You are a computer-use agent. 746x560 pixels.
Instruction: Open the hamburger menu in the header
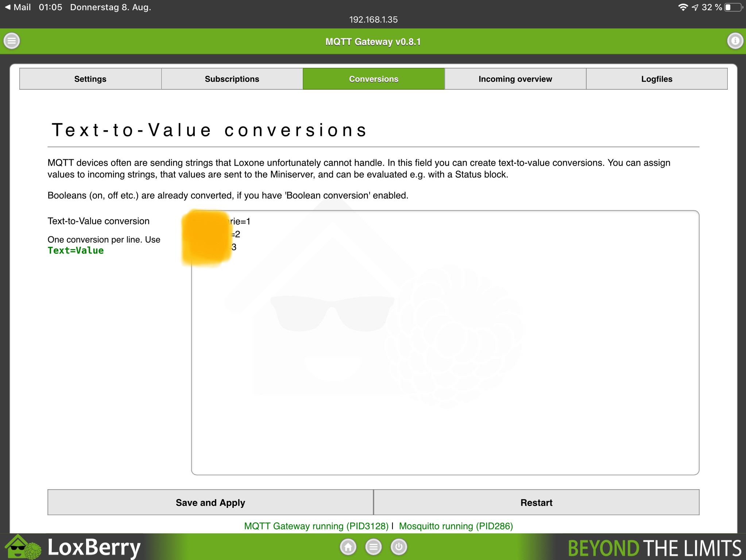[12, 41]
